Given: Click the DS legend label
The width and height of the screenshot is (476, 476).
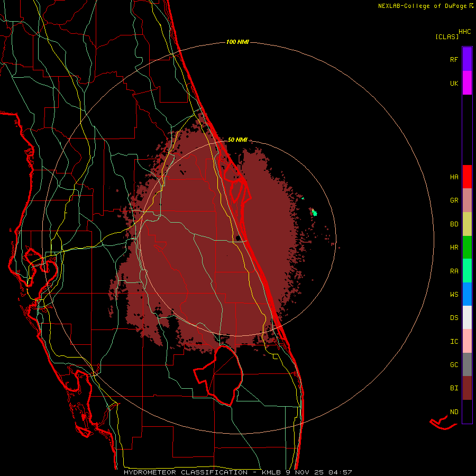Looking at the screenshot, I should [x=454, y=317].
